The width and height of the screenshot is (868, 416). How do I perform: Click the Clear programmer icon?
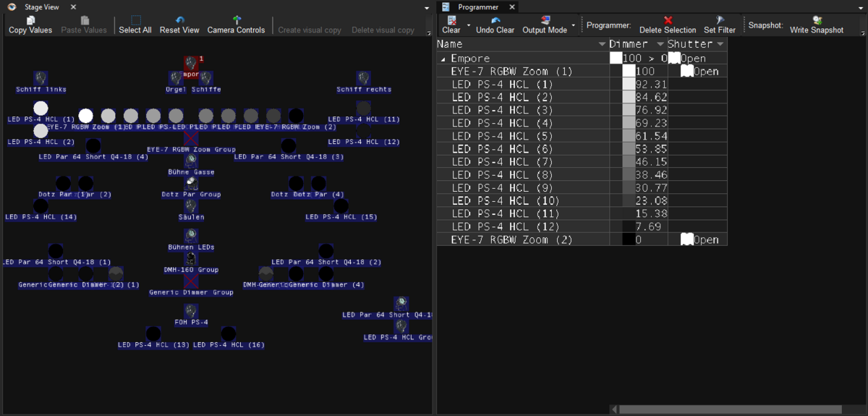pos(451,20)
